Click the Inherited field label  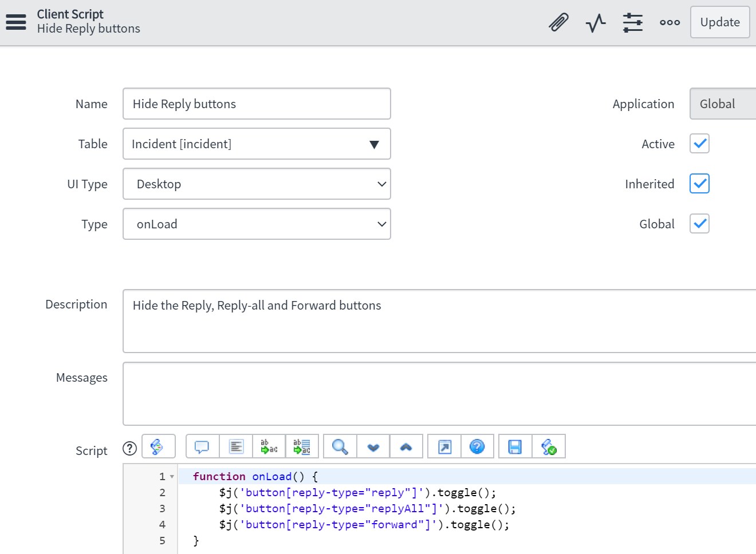tap(649, 184)
